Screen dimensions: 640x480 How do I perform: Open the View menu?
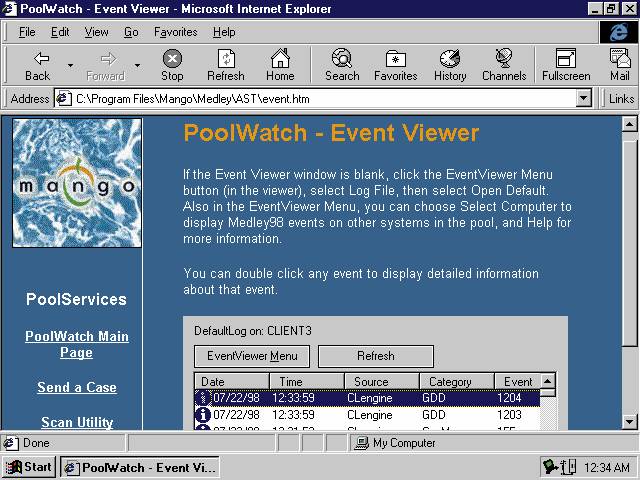click(x=96, y=32)
